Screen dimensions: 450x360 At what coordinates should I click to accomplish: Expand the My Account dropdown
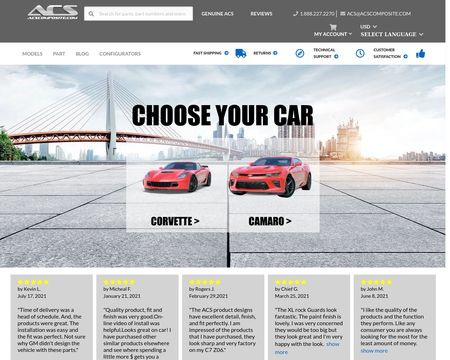333,34
